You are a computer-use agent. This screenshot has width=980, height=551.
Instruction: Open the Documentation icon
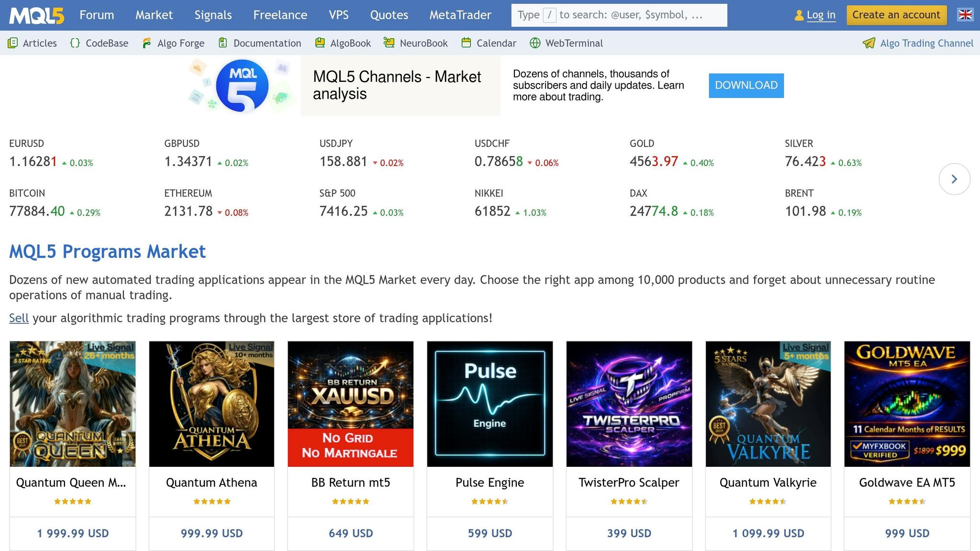223,43
